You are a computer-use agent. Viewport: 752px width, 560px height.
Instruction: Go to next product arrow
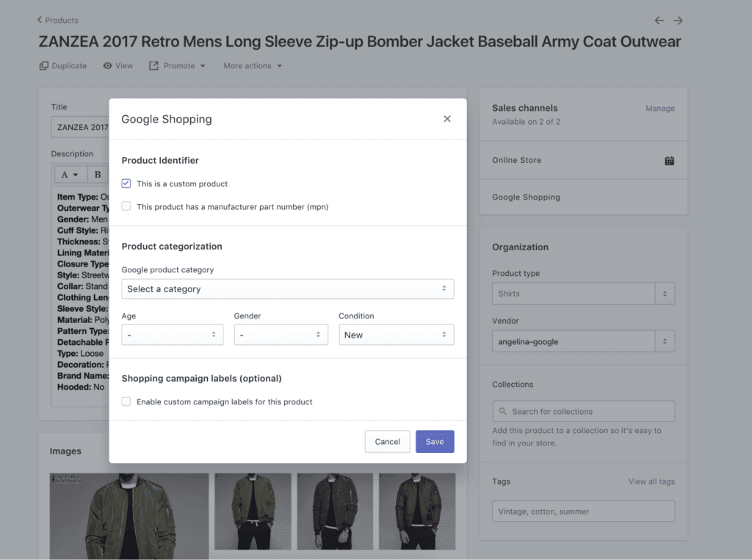(x=678, y=21)
